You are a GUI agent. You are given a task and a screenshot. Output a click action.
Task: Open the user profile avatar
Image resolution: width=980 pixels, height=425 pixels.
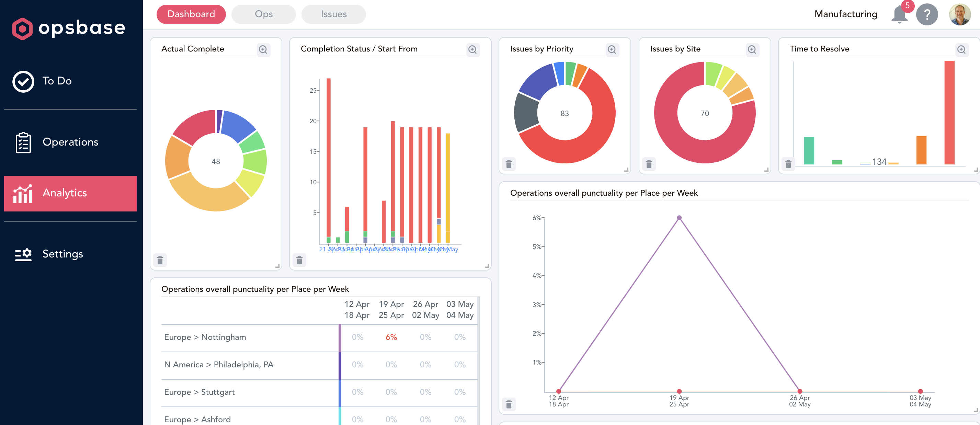959,14
